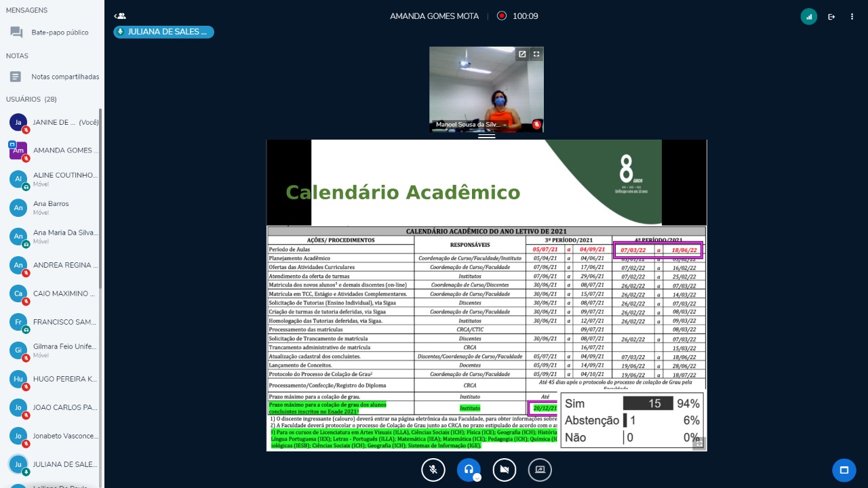Click Gilmara's Gi avatar
This screenshot has height=488, width=868.
click(x=18, y=350)
